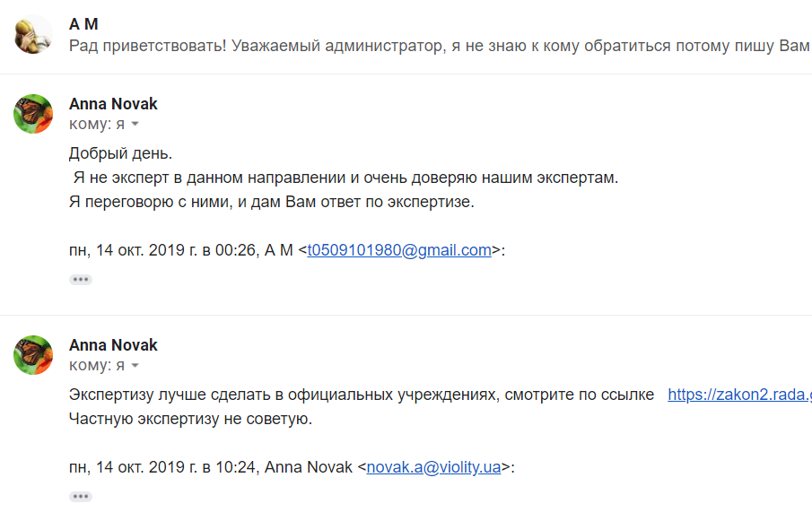Screen dimensions: 812x521
Task: Expand recipient details in the 'Экспертизу лучше' message
Action: (x=135, y=366)
